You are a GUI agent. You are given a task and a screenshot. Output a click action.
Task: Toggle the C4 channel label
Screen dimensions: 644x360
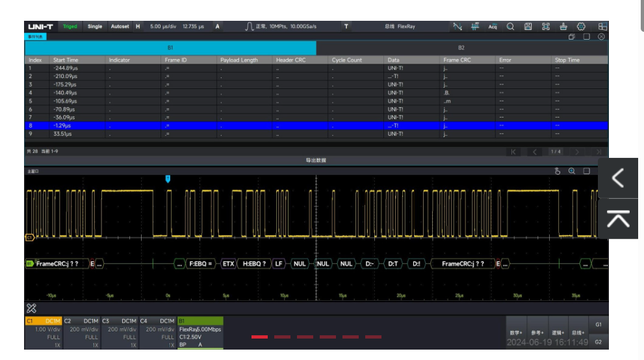coord(158,333)
